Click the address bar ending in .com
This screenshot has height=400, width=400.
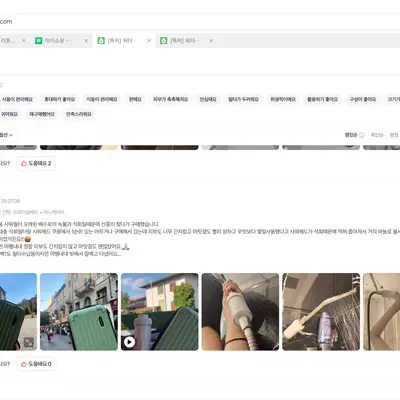click(x=200, y=22)
